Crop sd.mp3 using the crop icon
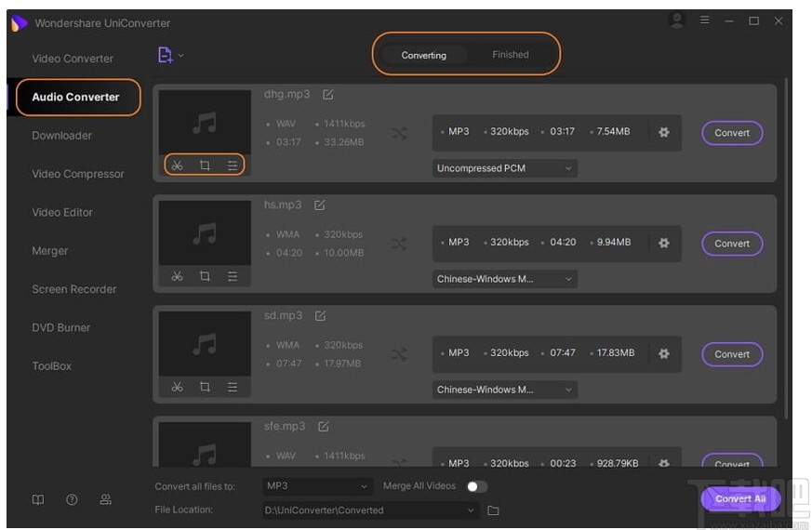The height and width of the screenshot is (530, 812). point(205,387)
